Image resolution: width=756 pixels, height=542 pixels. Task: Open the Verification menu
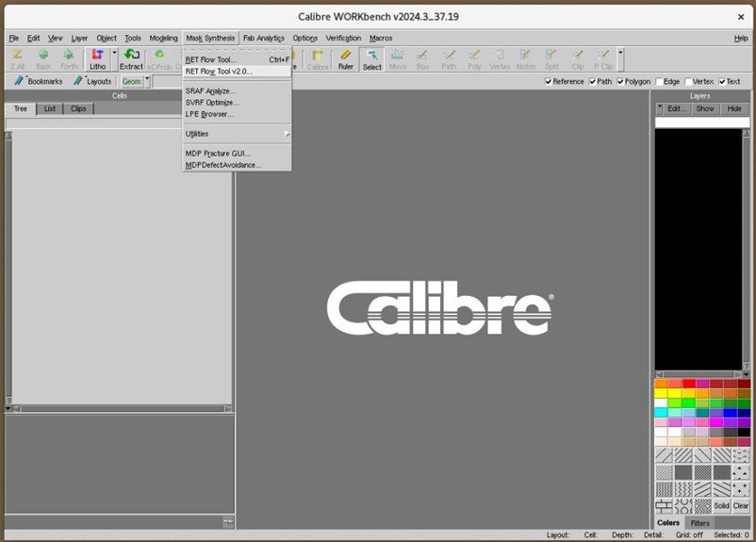pyautogui.click(x=343, y=38)
